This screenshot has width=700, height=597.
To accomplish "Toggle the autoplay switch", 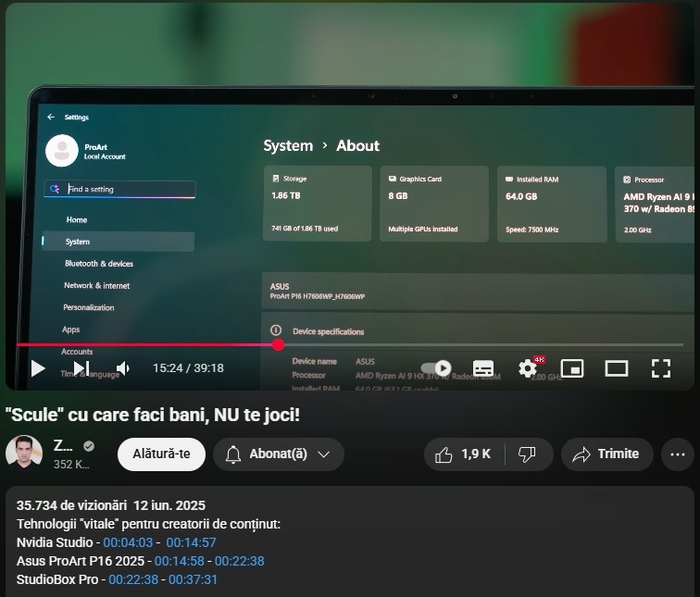I will [436, 368].
